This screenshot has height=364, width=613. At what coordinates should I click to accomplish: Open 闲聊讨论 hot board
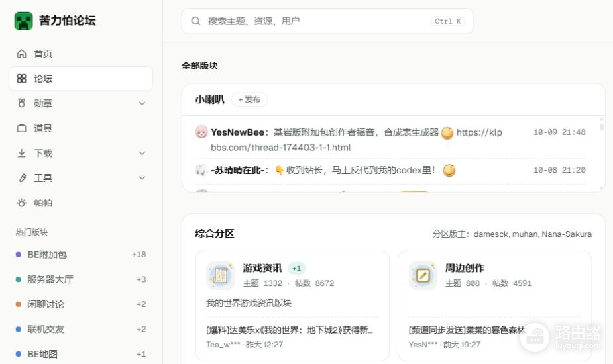coord(81,304)
